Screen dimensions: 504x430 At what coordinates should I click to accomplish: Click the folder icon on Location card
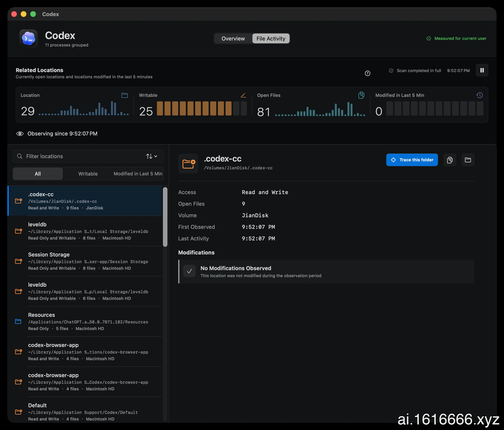tap(124, 95)
